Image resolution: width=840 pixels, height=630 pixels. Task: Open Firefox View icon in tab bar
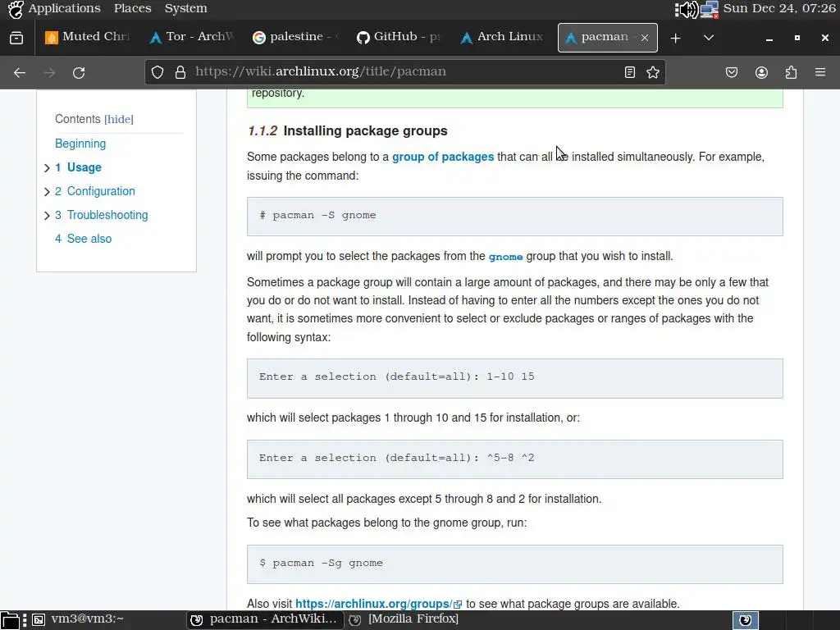pos(16,38)
